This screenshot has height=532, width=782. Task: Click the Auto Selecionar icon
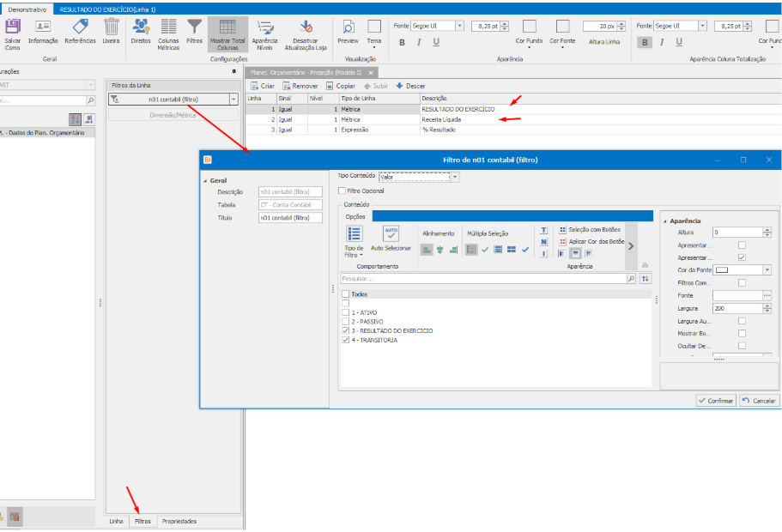click(x=391, y=233)
